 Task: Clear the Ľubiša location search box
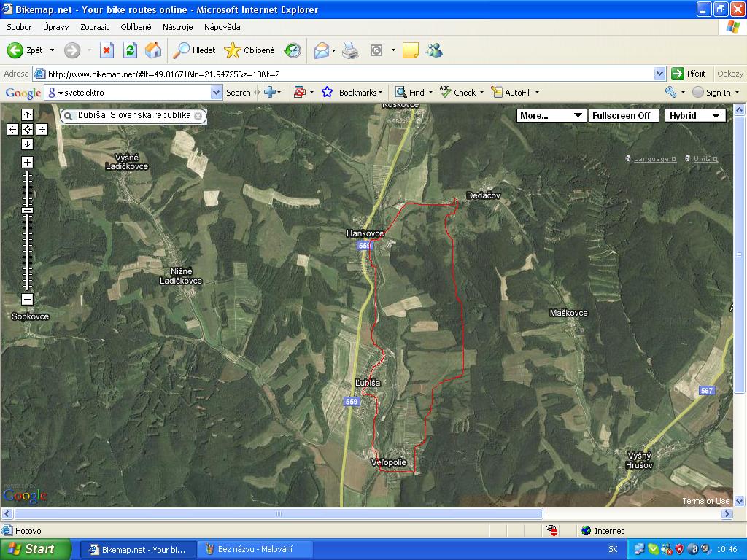click(x=198, y=116)
